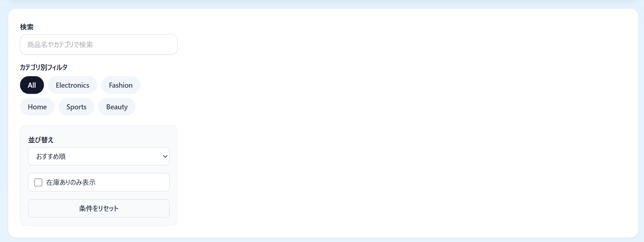Filter by the Electronics category
This screenshot has width=644, height=242.
[72, 85]
